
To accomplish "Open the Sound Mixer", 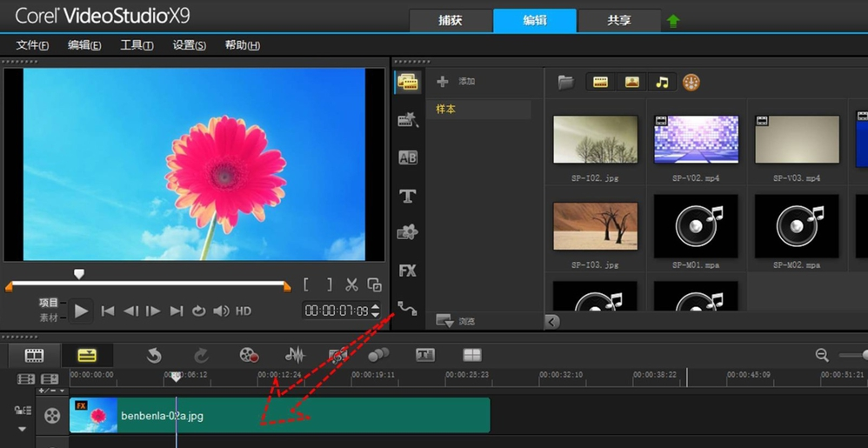I will [x=295, y=356].
